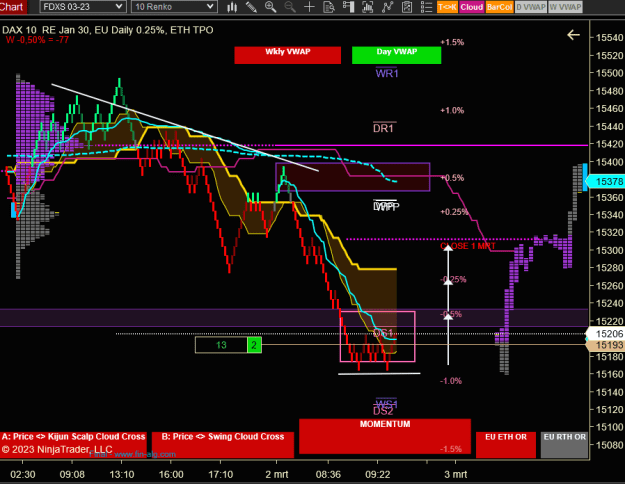
Task: Click the 15080 price axis label
Action: tap(609, 445)
